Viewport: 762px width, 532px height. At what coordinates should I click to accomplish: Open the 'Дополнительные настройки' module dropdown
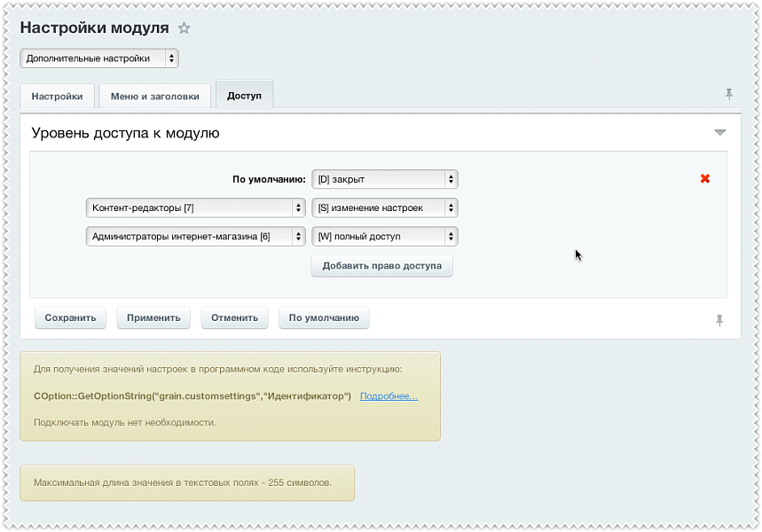click(98, 59)
